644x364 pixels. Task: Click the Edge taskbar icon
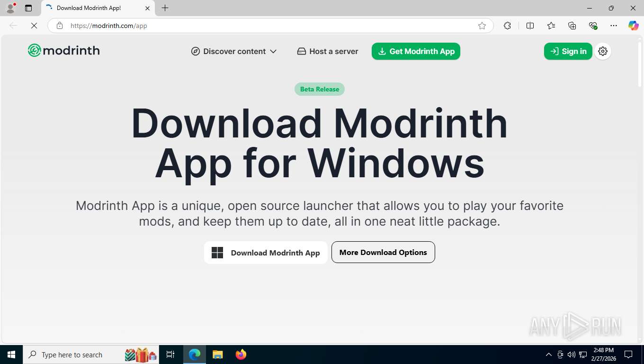(x=195, y=355)
